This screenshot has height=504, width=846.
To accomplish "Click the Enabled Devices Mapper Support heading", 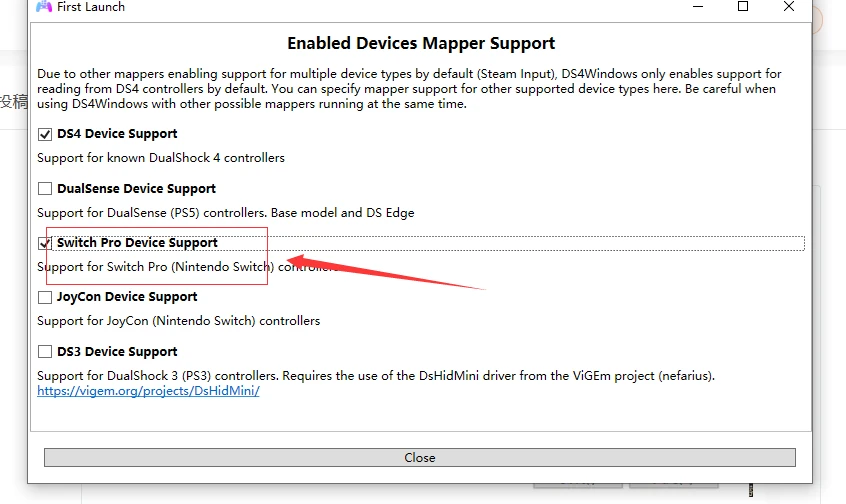I will 421,43.
